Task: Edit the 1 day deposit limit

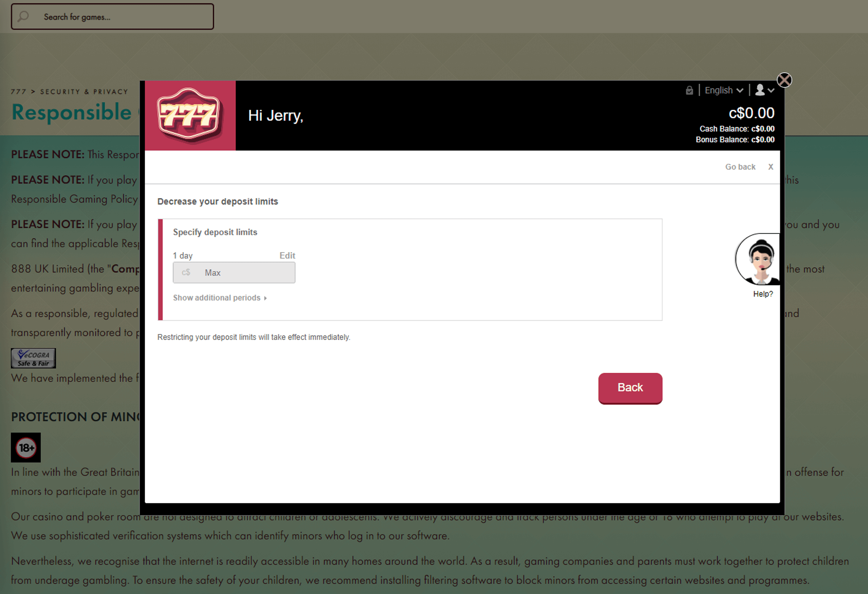Action: (x=287, y=255)
